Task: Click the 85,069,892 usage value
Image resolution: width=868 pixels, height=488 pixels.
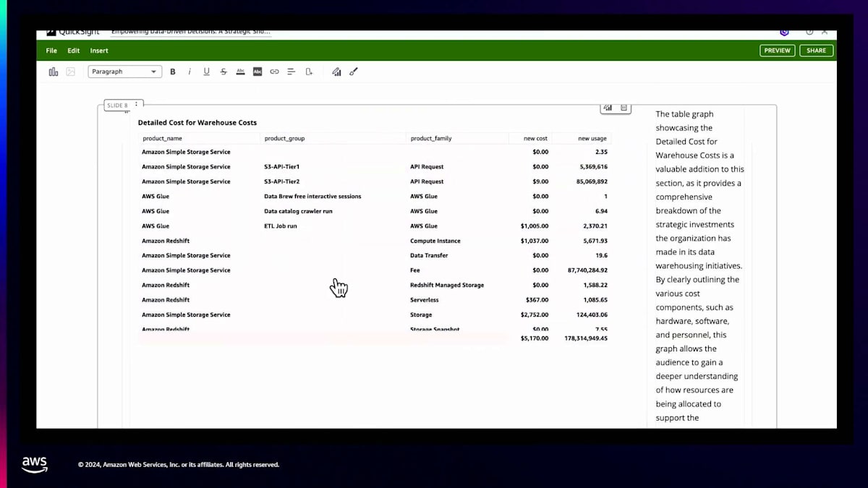Action: point(591,181)
